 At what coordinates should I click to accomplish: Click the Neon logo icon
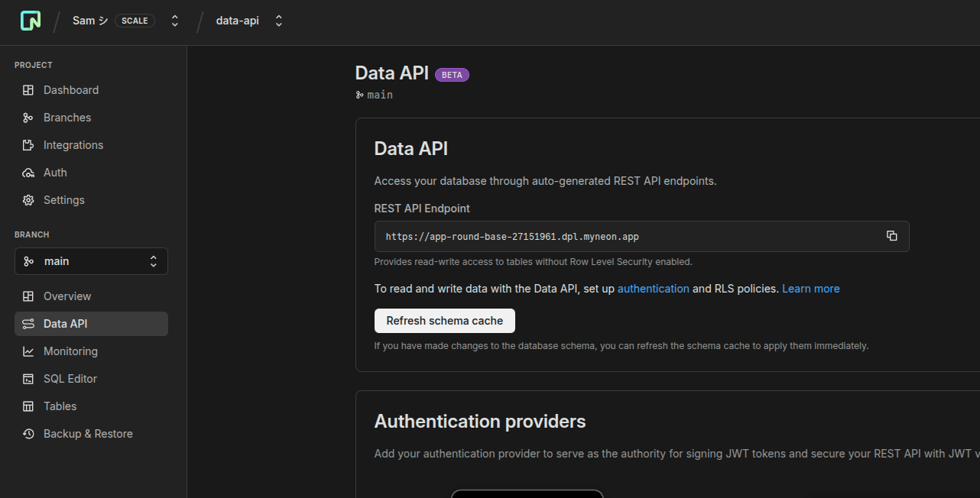[31, 21]
